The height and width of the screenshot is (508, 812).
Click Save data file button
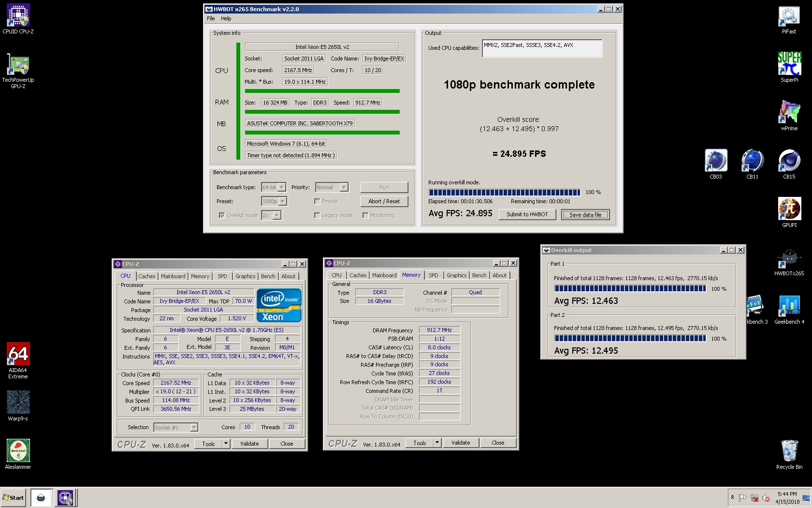click(x=585, y=214)
